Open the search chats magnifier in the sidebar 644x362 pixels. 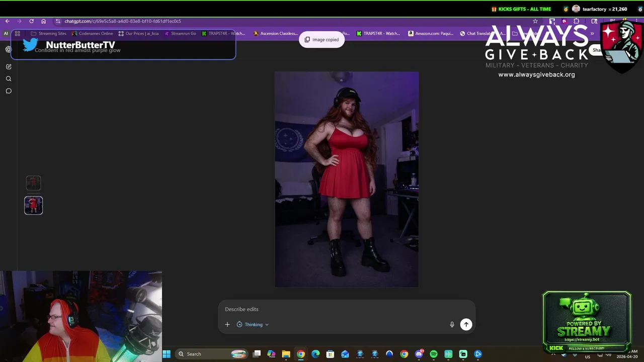tap(9, 79)
